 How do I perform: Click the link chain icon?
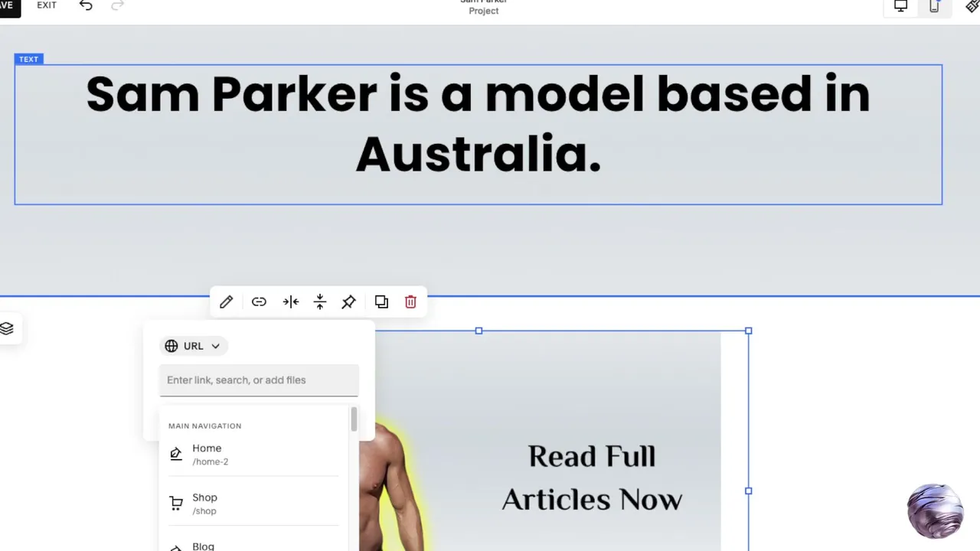(x=259, y=302)
